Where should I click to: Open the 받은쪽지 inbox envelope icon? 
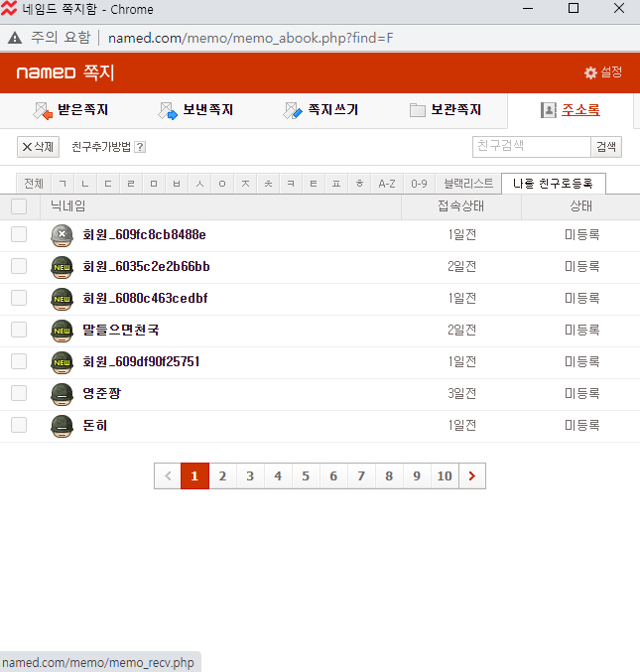coord(43,110)
